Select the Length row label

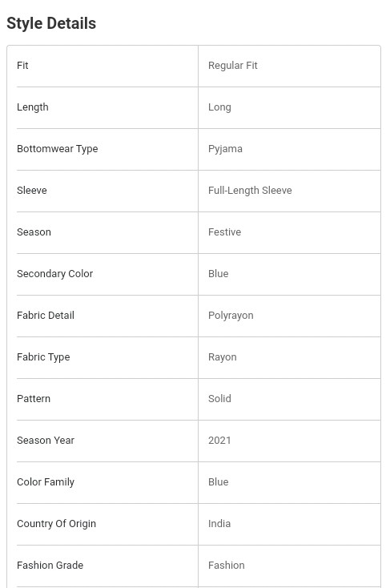[33, 107]
